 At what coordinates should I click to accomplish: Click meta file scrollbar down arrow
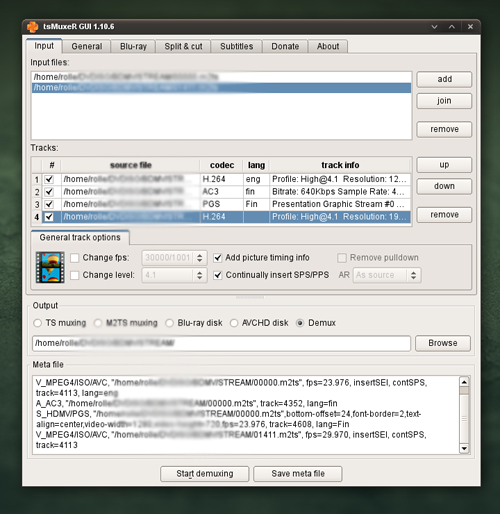point(464,448)
